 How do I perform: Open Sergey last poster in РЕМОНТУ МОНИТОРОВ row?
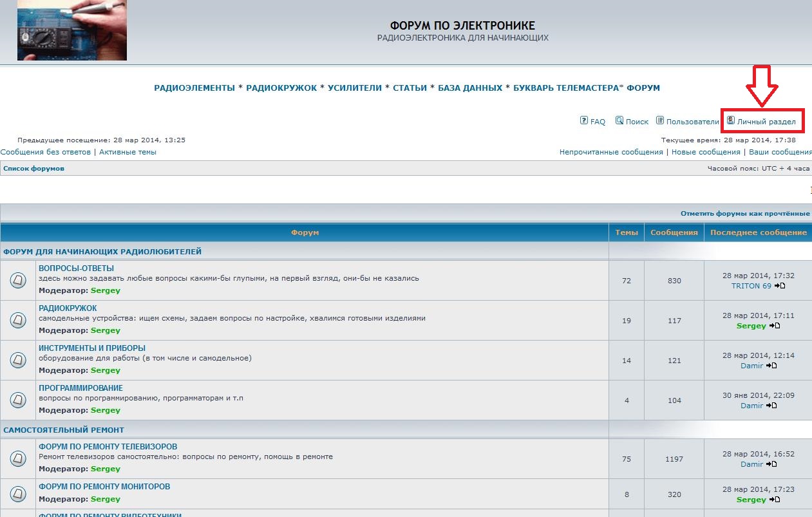[751, 500]
